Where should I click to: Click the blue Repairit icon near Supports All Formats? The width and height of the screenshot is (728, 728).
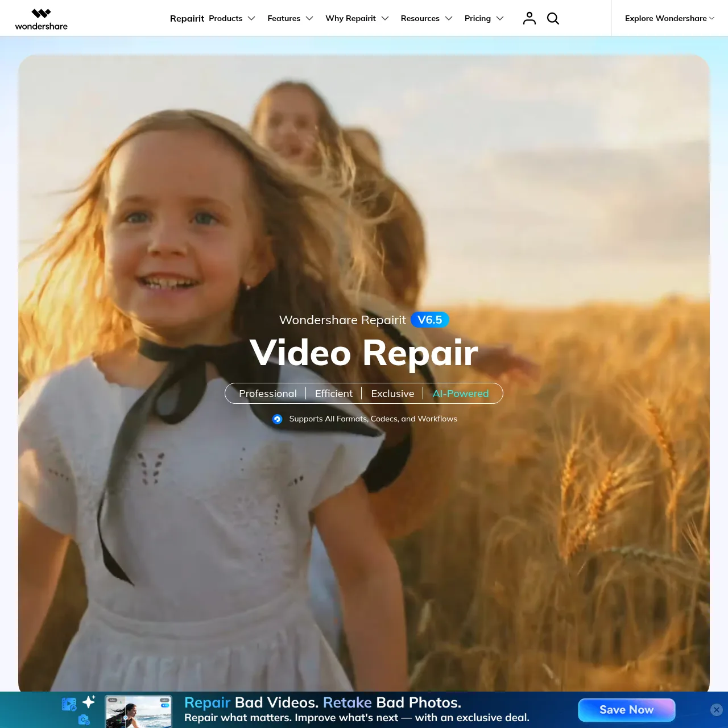point(278,419)
